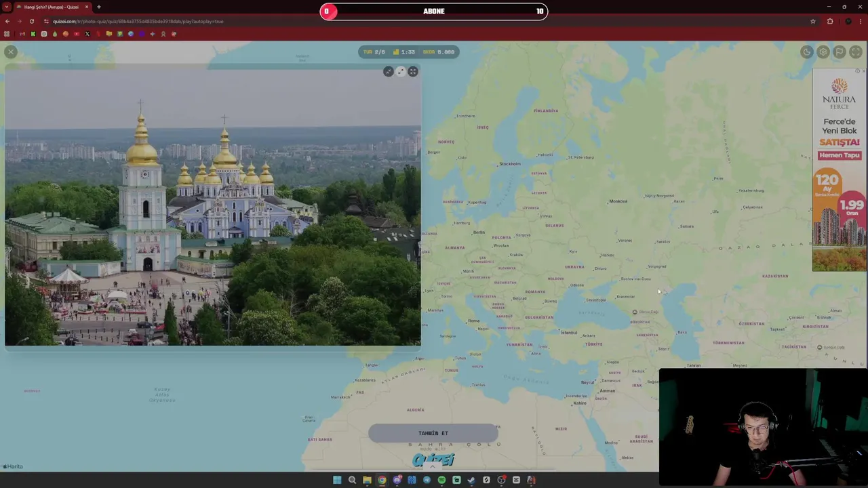The image size is (868, 488).
Task: Open the Gmail bookmark
Action: [x=22, y=34]
